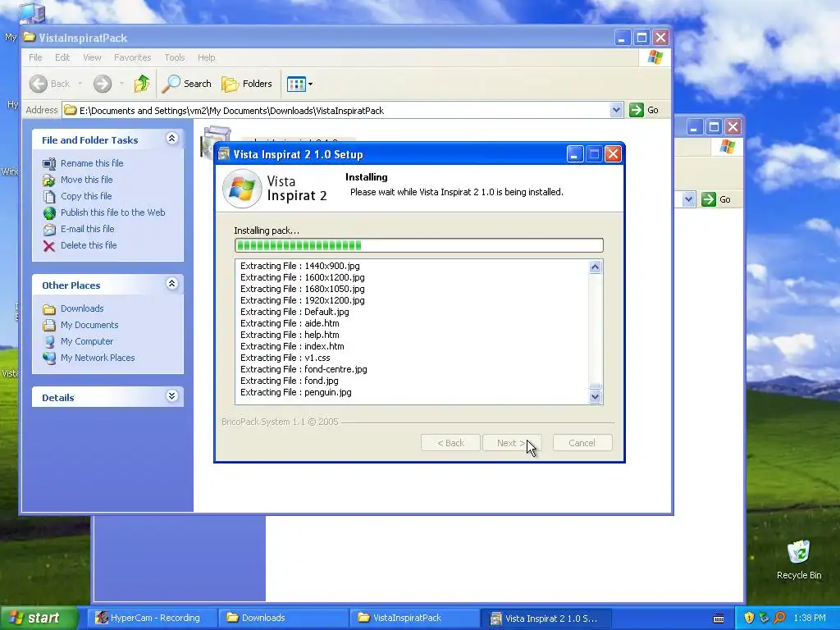Click Delete this file link
The image size is (840, 630).
coord(89,245)
